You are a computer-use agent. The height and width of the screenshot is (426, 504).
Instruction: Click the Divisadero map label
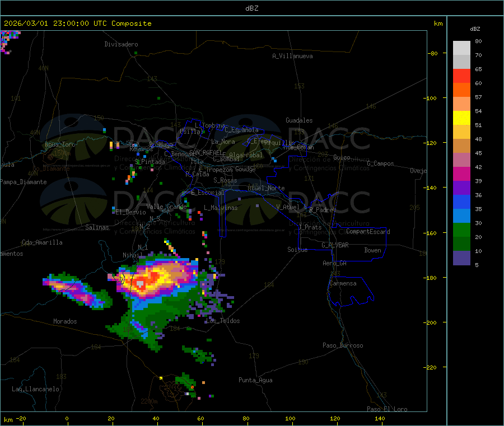point(121,44)
